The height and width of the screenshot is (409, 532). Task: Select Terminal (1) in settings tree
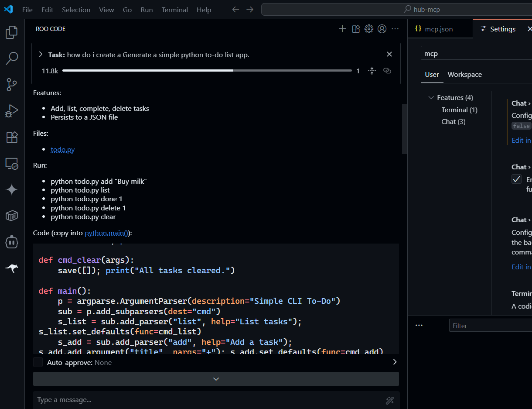click(459, 110)
